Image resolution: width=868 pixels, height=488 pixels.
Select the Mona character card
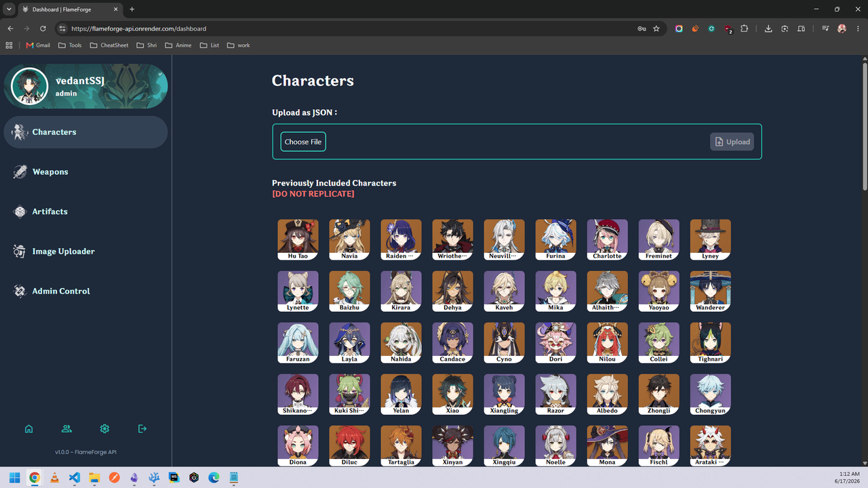click(607, 445)
